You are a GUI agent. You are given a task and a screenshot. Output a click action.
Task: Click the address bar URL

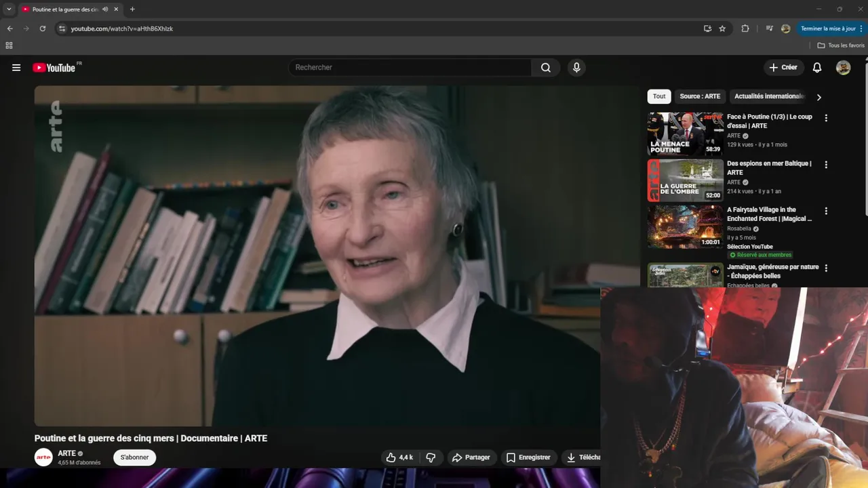(122, 28)
